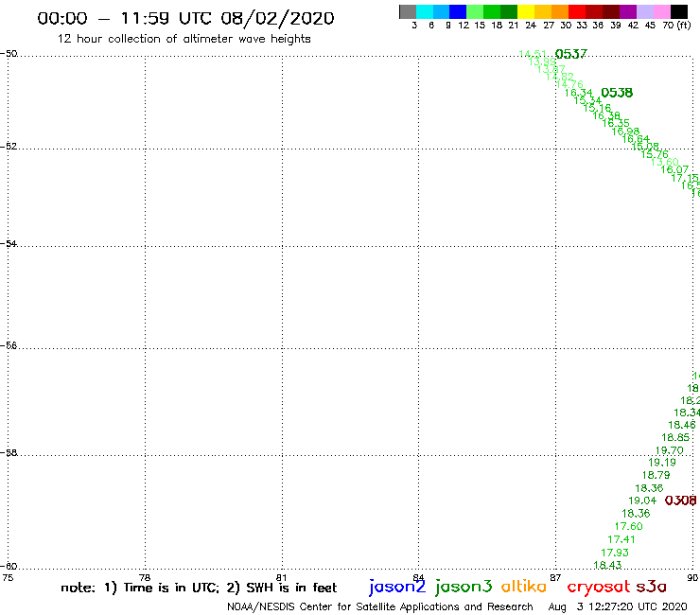The height and width of the screenshot is (615, 700).
Task: Click the latitude label -52 on the axis
Action: 9,146
